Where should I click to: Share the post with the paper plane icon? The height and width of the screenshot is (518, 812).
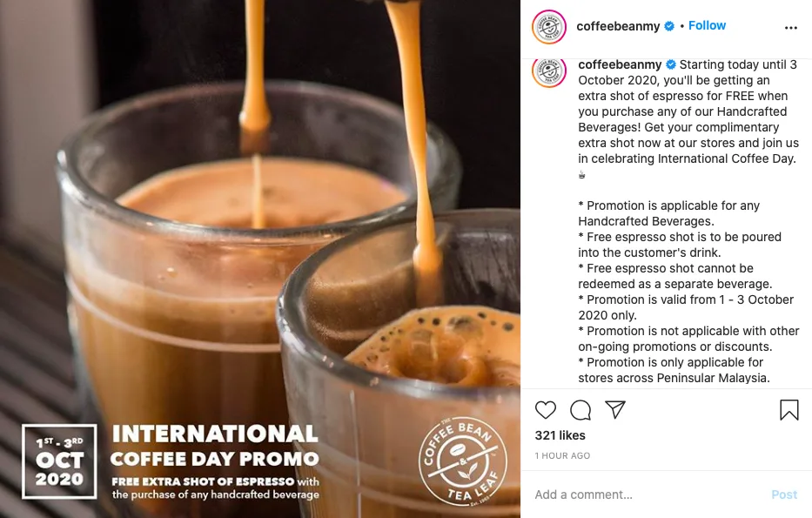[x=615, y=409]
